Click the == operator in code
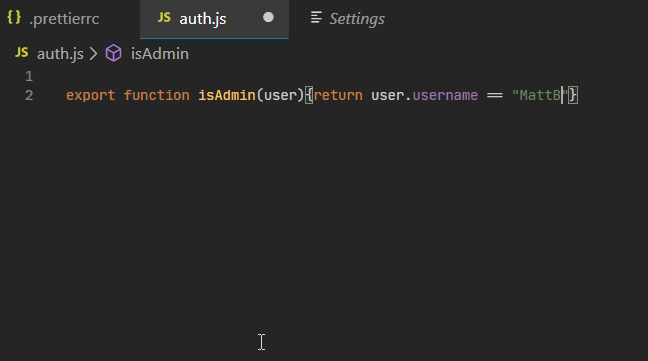The height and width of the screenshot is (361, 648). tap(495, 95)
